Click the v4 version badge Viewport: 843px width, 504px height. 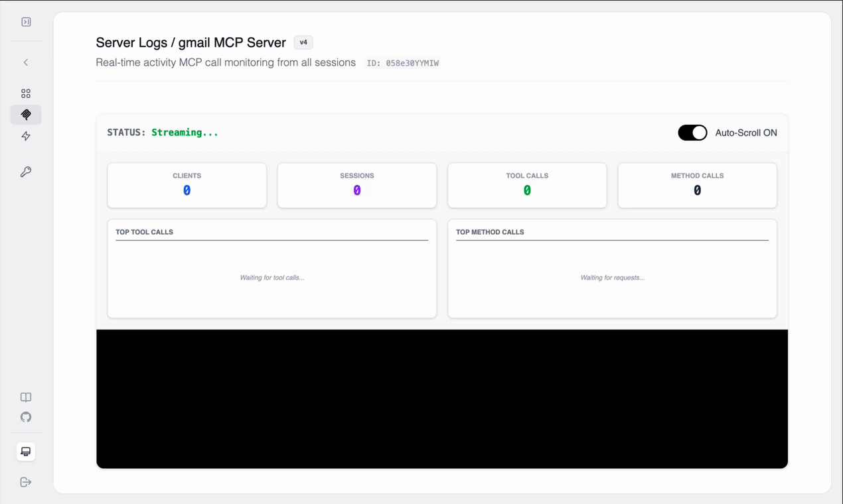(x=303, y=42)
